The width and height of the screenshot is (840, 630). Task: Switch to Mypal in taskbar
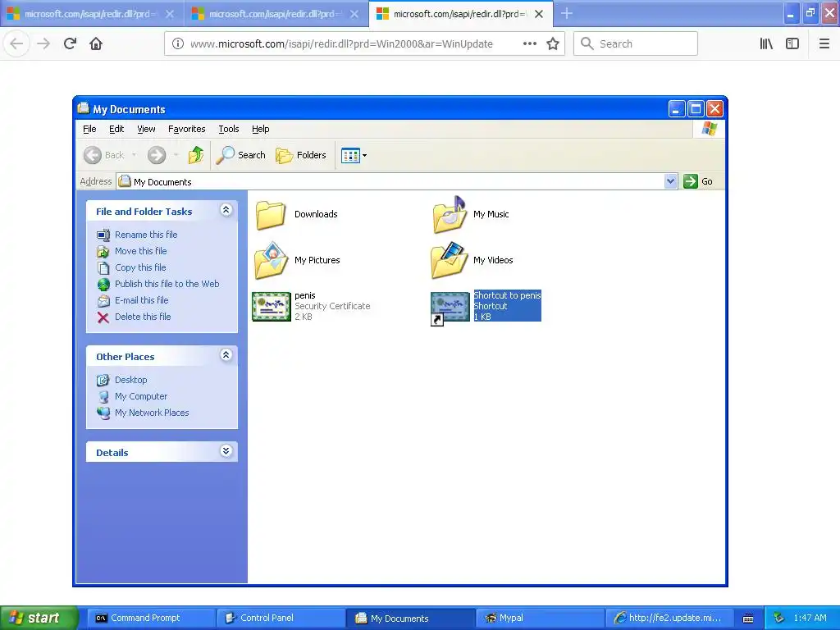click(x=540, y=619)
